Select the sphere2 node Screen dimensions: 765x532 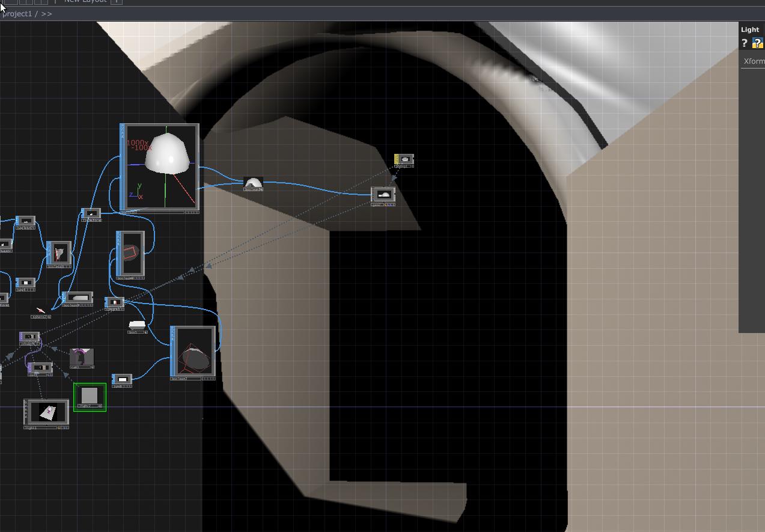(41, 312)
